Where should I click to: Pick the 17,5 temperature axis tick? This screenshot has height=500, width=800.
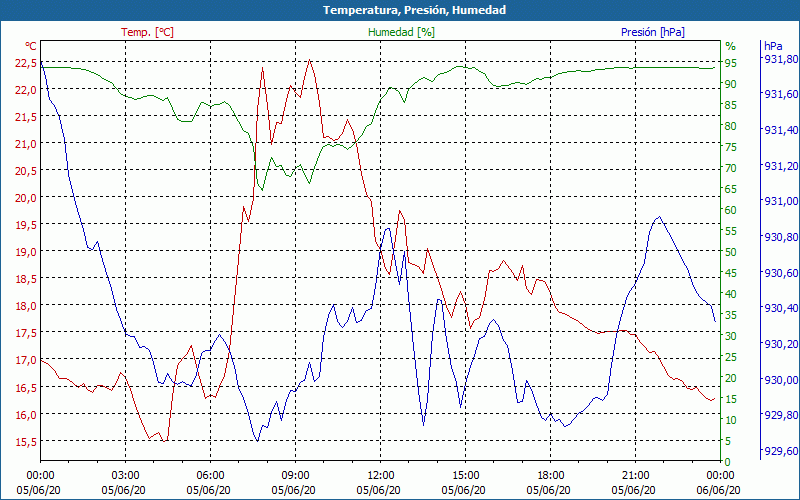pyautogui.click(x=27, y=333)
